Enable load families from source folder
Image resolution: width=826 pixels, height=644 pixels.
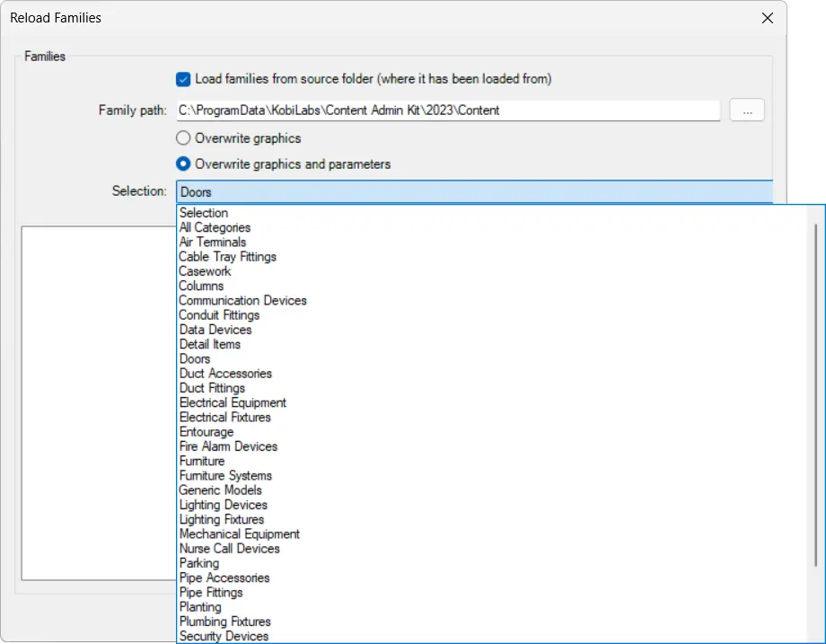pyautogui.click(x=183, y=79)
